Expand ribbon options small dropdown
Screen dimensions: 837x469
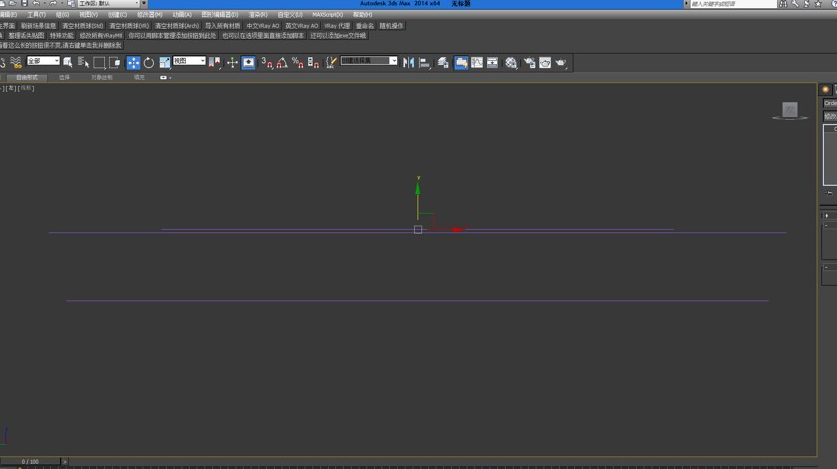pos(165,77)
